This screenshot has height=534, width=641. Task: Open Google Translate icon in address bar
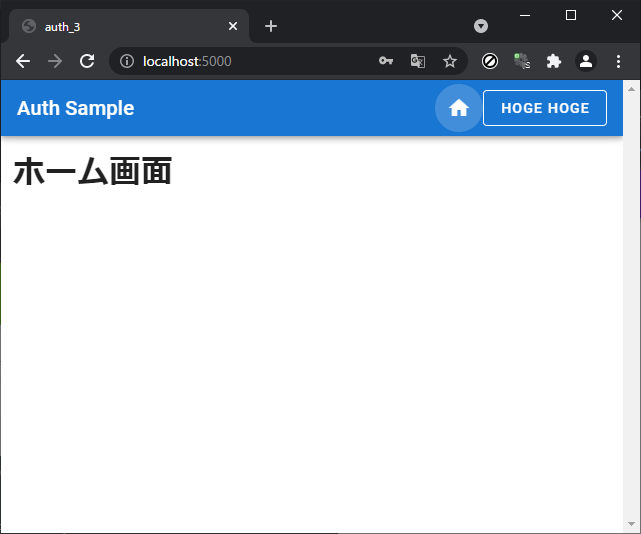pos(418,61)
